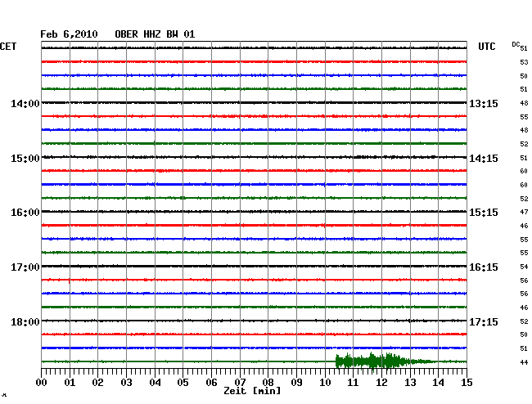Click the 00 minute axis tick label

pos(42,382)
